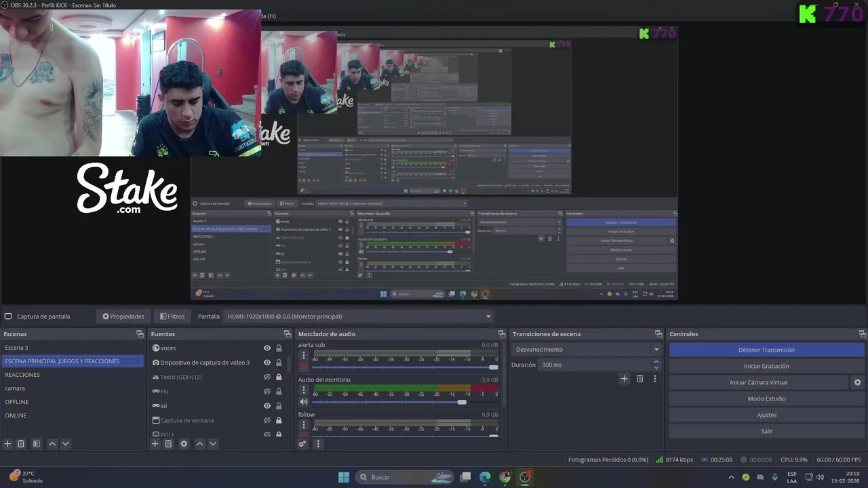Viewport: 868px width, 488px height.
Task: Hide the lol source
Action: pos(267,406)
